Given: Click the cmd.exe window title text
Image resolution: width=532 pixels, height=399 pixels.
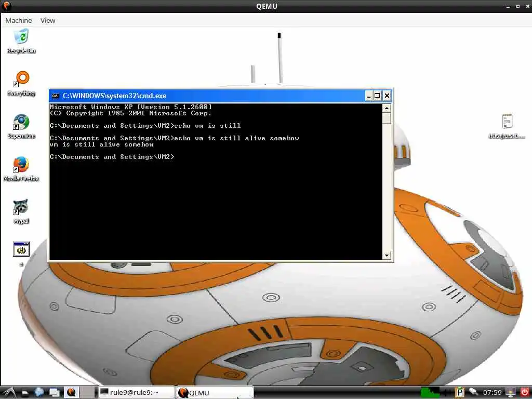Looking at the screenshot, I should pyautogui.click(x=114, y=96).
